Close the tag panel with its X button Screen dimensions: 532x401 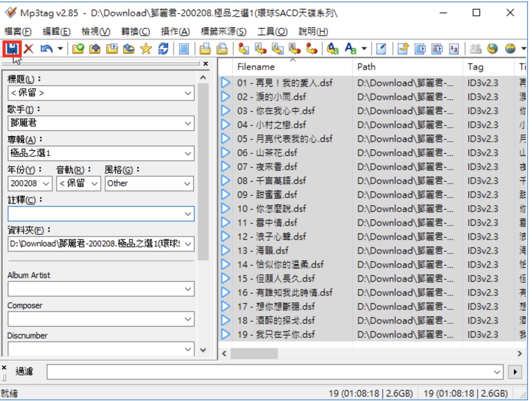pyautogui.click(x=206, y=64)
